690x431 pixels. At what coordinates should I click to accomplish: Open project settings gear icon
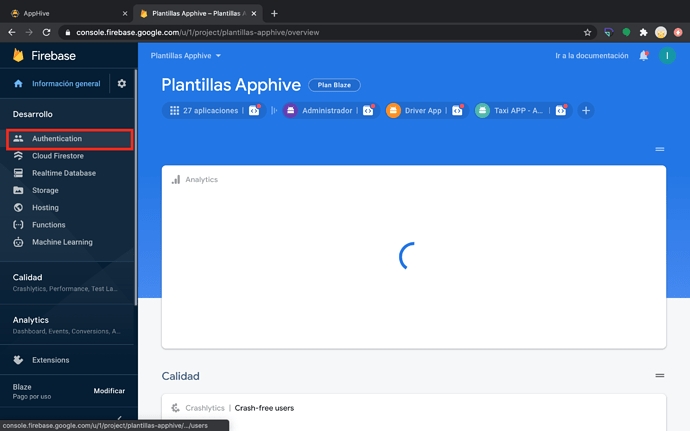[x=122, y=84]
